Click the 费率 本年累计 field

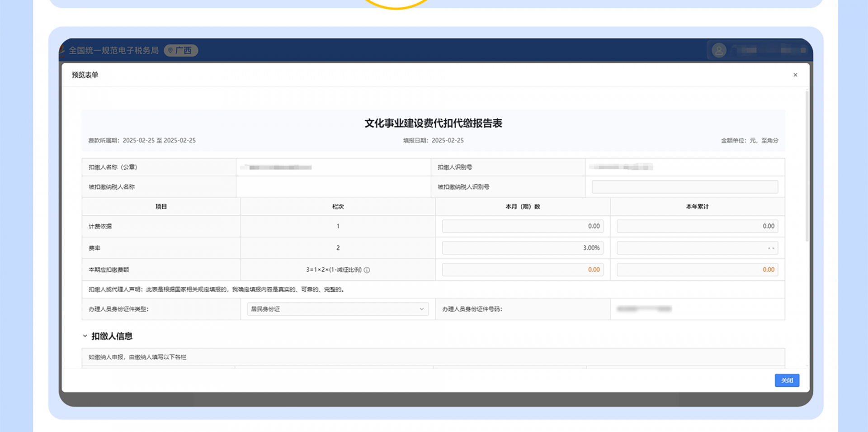click(697, 248)
